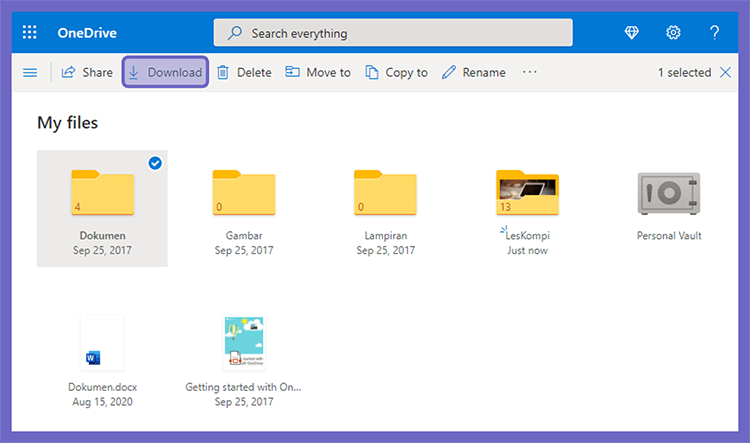Click the LesKompi folder name
Viewport: 750px width, 443px height.
point(528,235)
